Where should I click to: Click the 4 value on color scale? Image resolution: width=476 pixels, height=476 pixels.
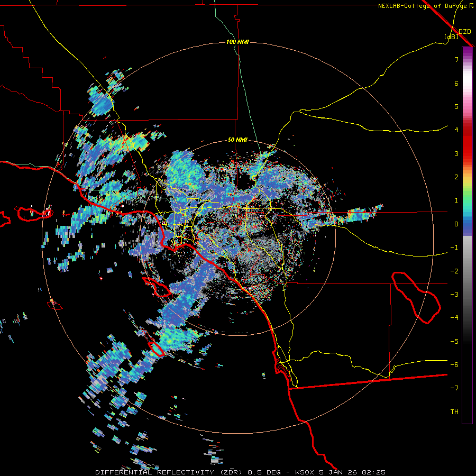[x=456, y=130]
